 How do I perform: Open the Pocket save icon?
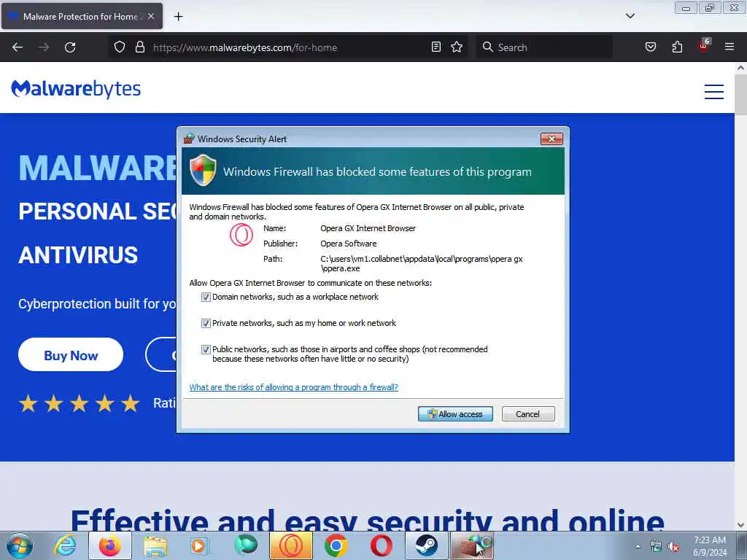coord(650,47)
